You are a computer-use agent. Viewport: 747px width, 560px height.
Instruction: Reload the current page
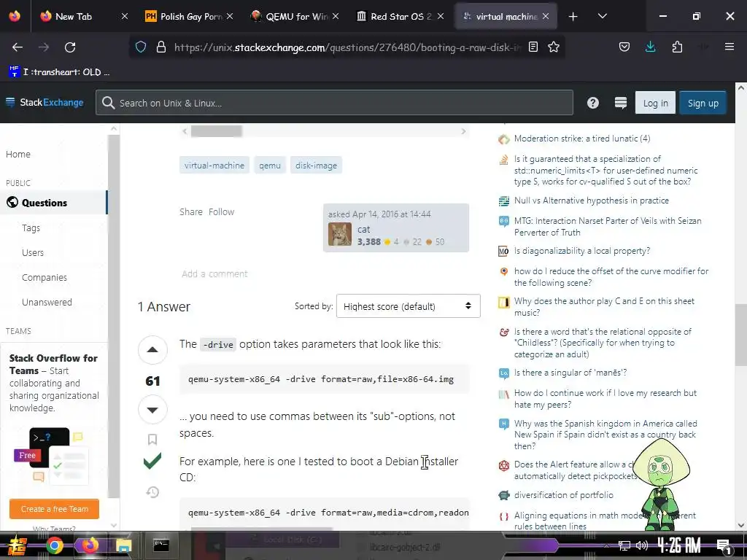coord(70,47)
